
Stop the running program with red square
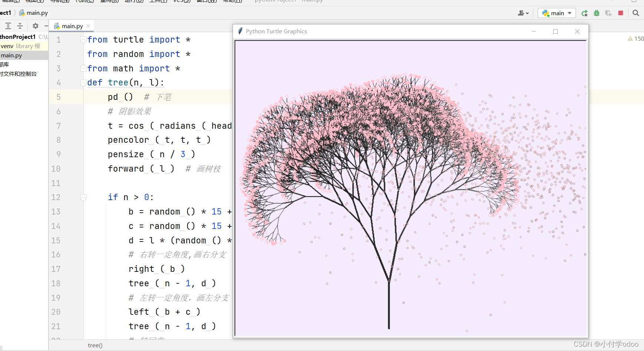621,13
